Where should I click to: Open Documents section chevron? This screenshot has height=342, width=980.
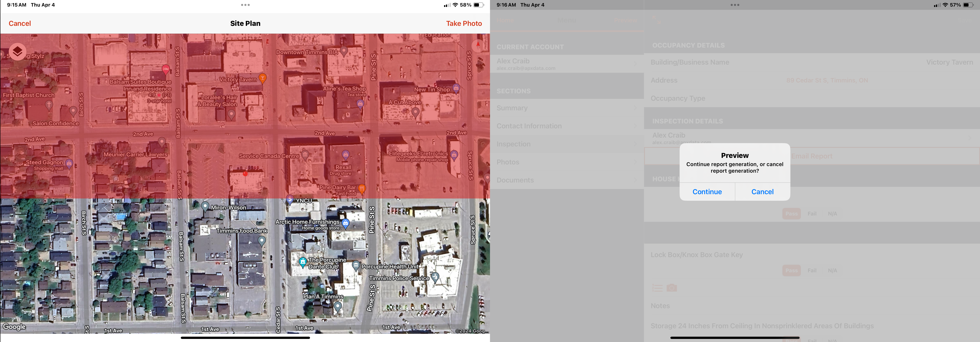(x=635, y=180)
